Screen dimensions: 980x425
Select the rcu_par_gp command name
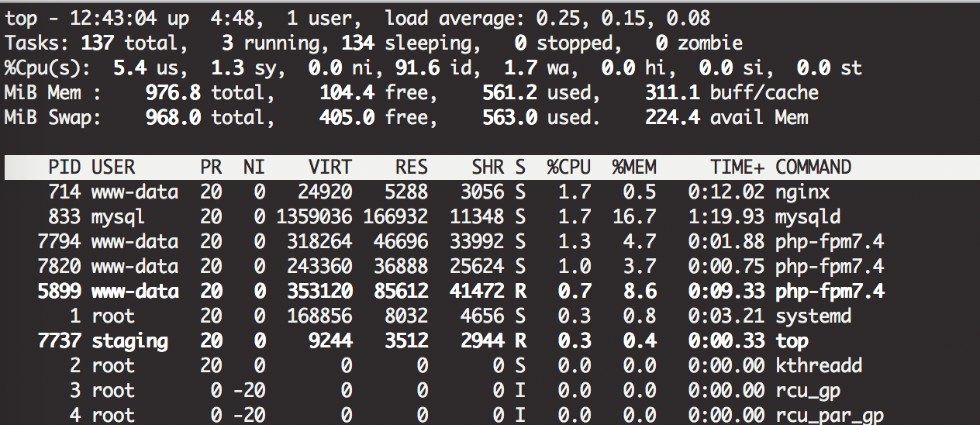coord(830,415)
